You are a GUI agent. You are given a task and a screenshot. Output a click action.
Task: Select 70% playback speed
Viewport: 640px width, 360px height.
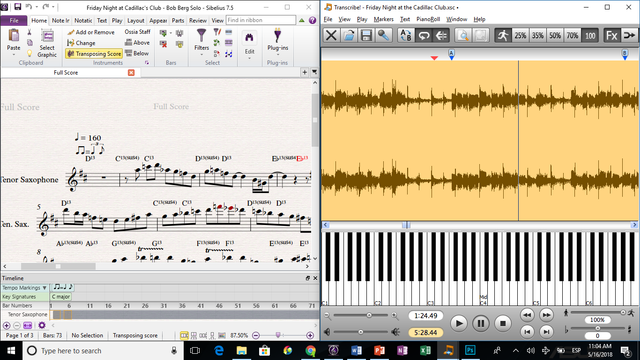573,36
